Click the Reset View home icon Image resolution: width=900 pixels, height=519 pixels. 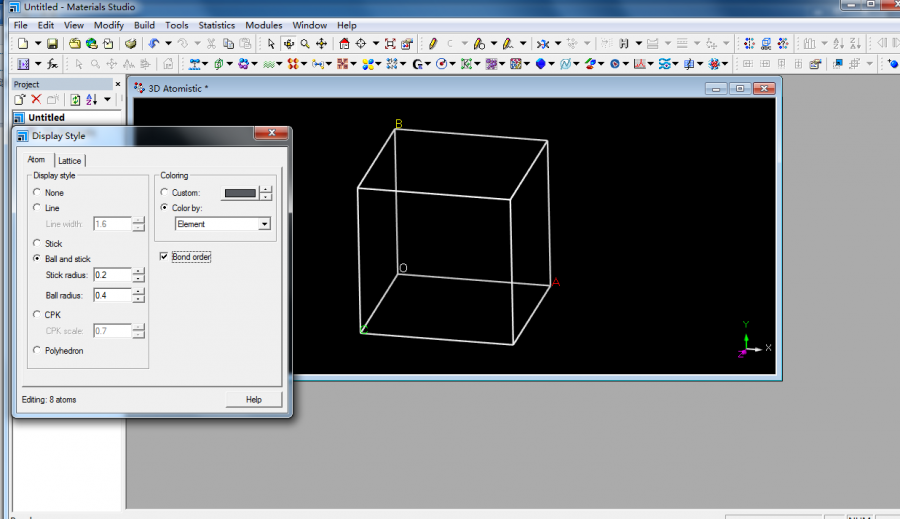(x=344, y=44)
